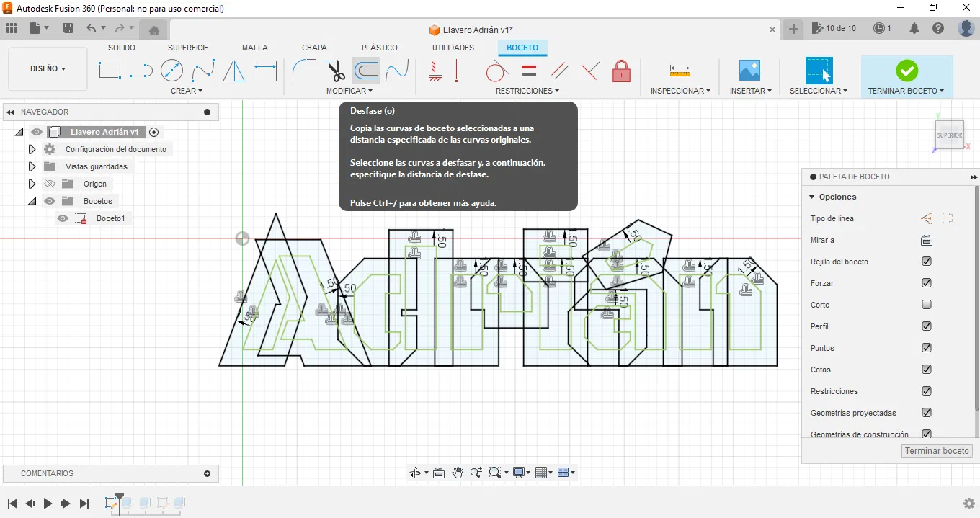Hide Boceto1 using its eye icon

coord(63,218)
